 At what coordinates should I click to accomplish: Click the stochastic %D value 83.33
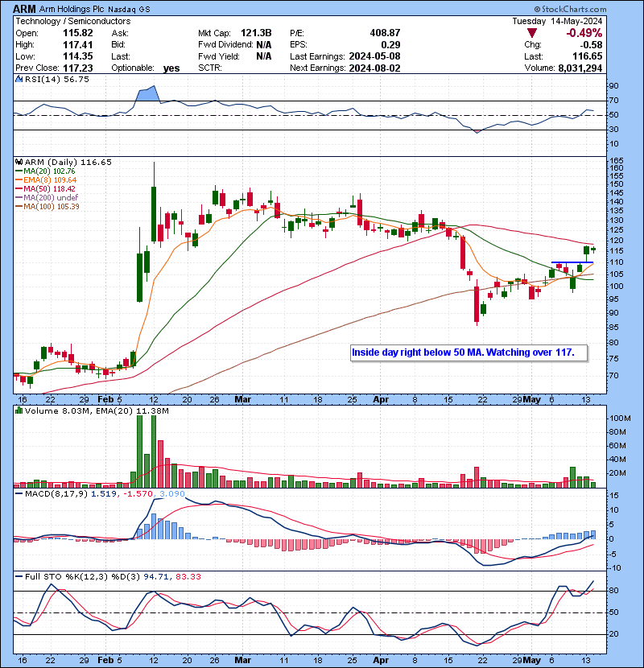tap(188, 577)
